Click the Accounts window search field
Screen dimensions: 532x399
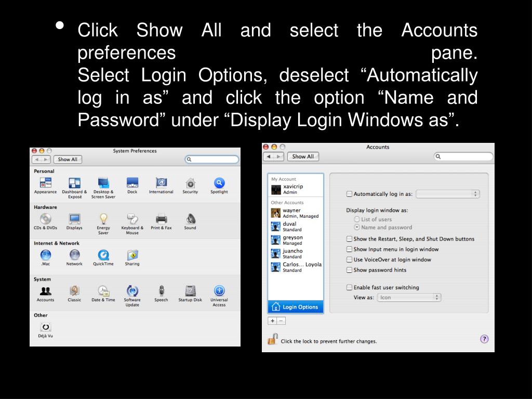pyautogui.click(x=463, y=156)
